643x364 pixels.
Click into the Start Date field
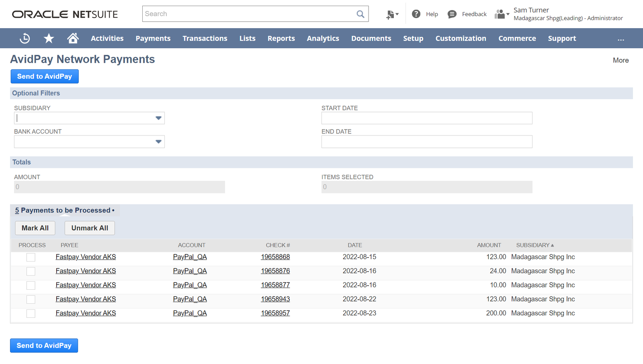pos(427,118)
